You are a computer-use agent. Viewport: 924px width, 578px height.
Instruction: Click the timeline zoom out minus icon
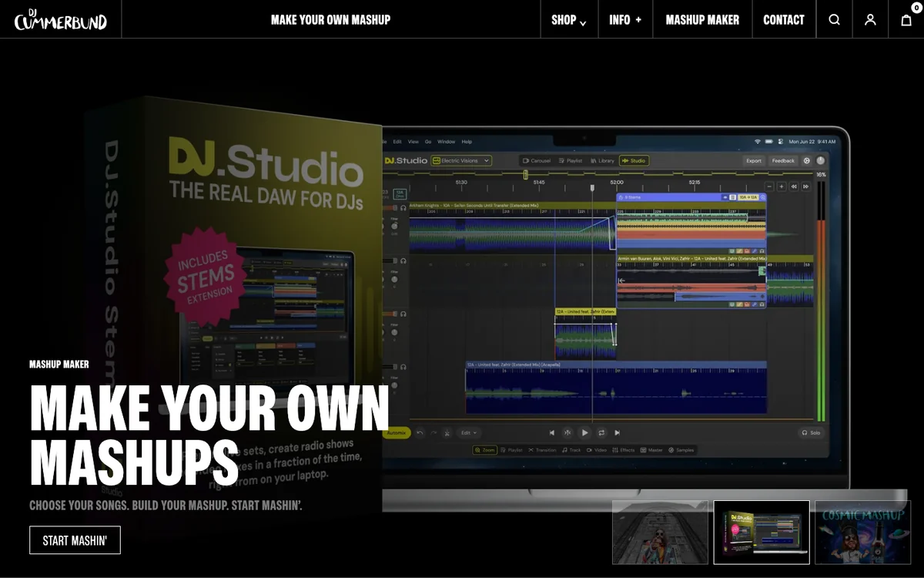coord(769,187)
